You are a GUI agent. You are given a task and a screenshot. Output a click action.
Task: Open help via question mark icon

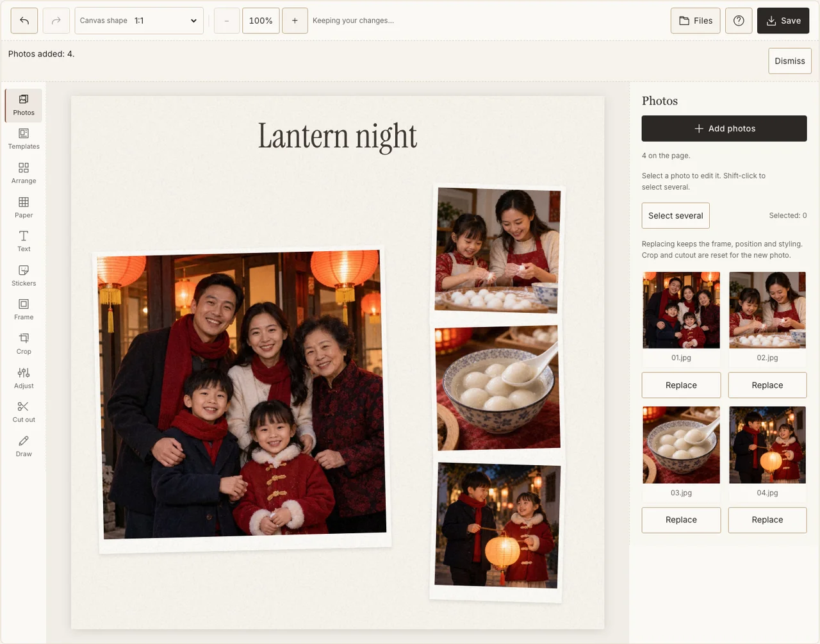coord(739,21)
